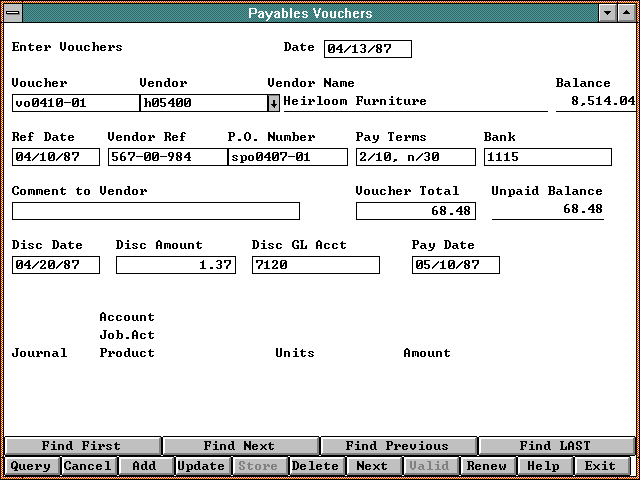Go to the Next record button
640x480 pixels.
[x=372, y=466]
